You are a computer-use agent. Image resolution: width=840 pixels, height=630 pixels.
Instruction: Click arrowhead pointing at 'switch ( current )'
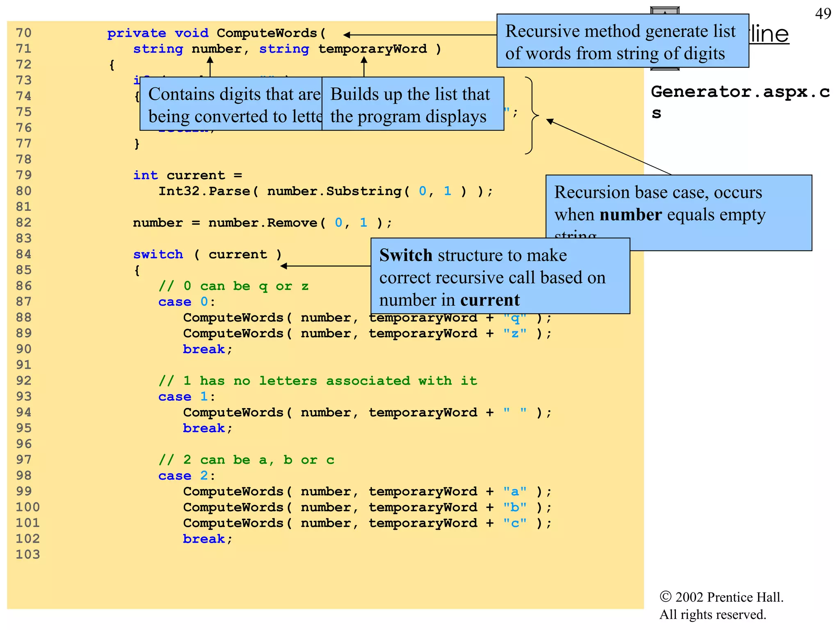(x=284, y=266)
